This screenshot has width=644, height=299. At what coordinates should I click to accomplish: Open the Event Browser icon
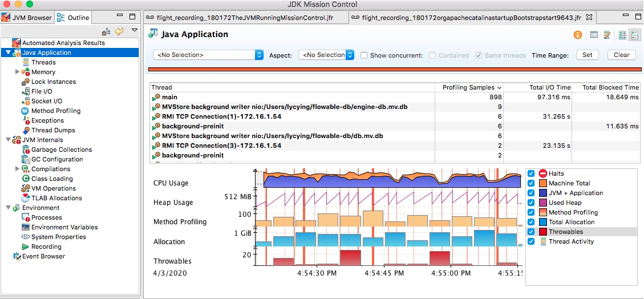[x=17, y=256]
